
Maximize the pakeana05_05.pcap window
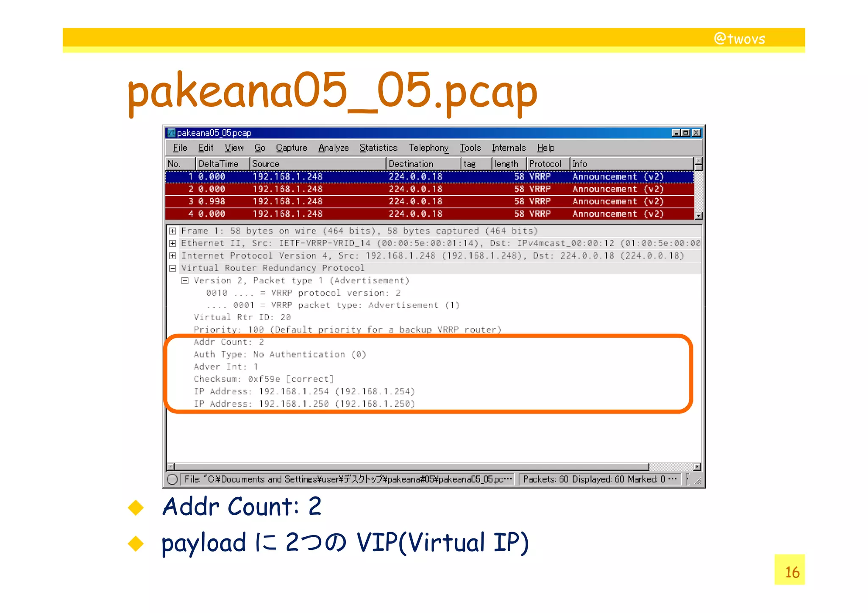(685, 133)
